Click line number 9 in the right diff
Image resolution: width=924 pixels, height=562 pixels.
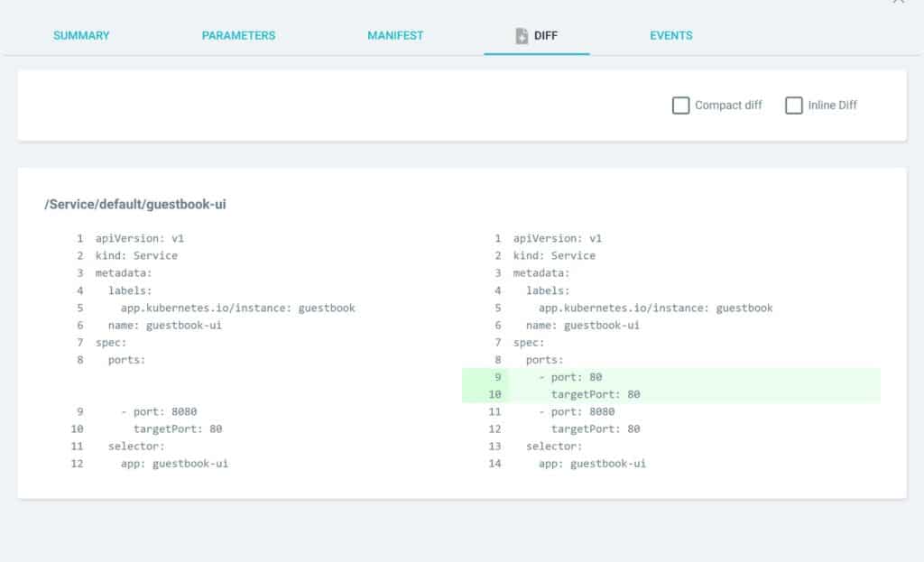[x=497, y=377]
